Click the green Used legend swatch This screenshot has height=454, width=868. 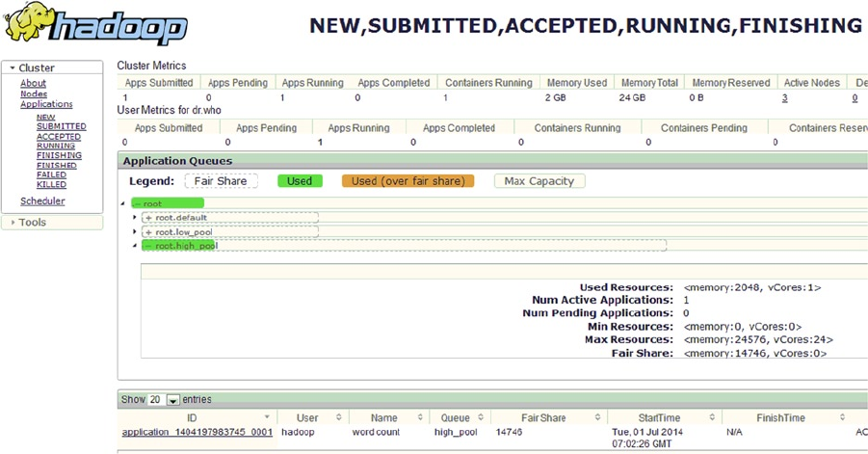coord(300,181)
